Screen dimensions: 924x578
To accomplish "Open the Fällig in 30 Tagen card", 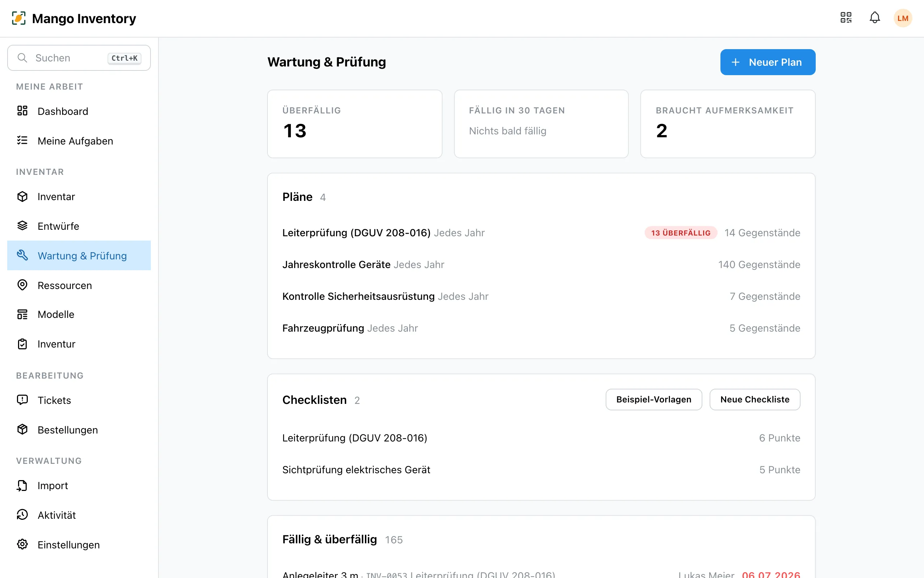I will tap(541, 124).
